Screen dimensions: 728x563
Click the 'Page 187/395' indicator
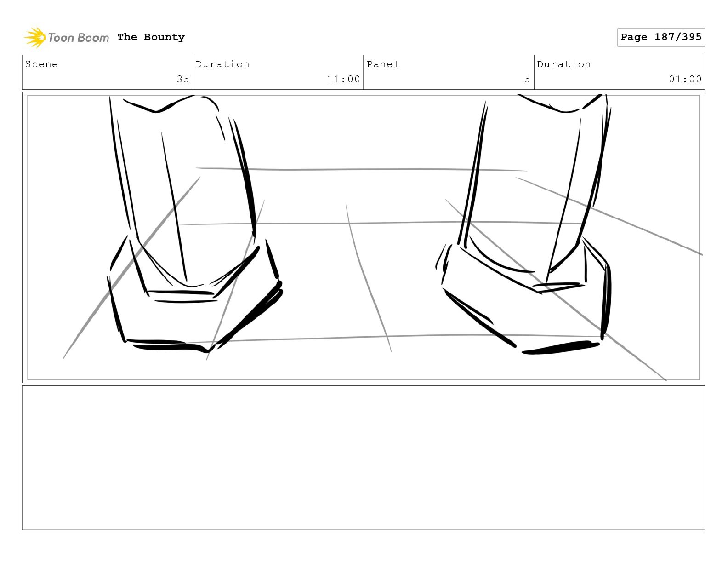pos(661,37)
